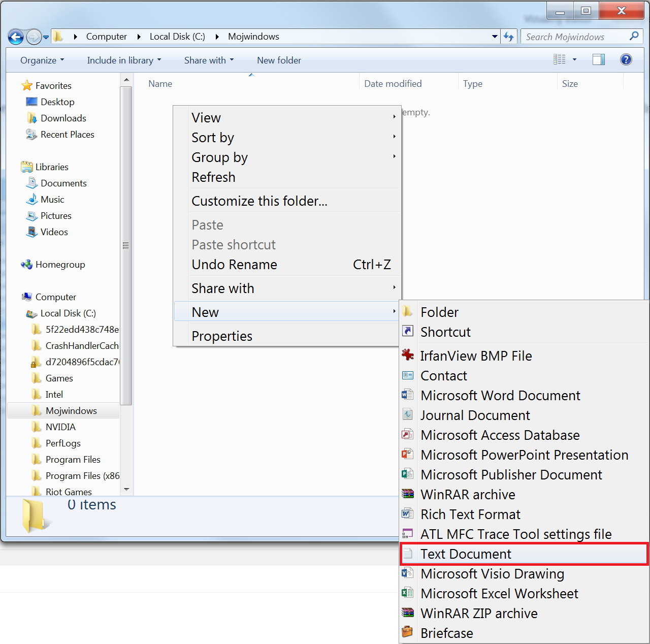
Task: Click Microsoft Publisher Document icon
Action: tap(408, 474)
